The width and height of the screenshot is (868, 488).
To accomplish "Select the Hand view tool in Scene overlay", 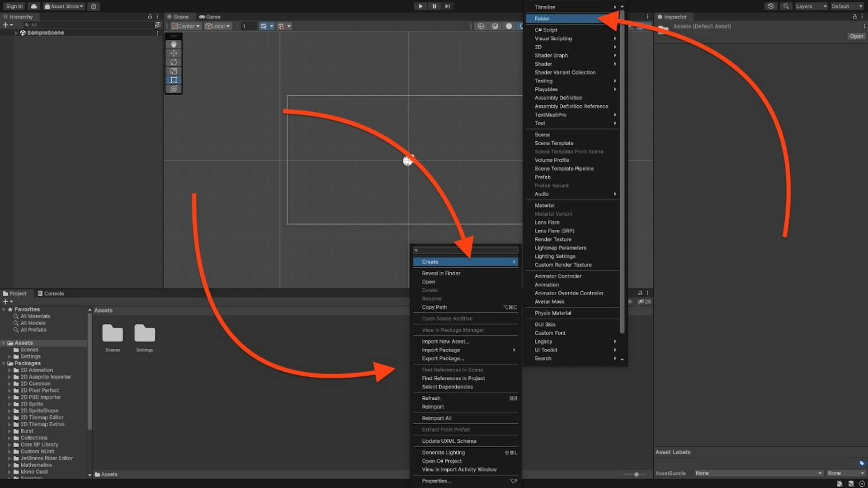I will [174, 44].
